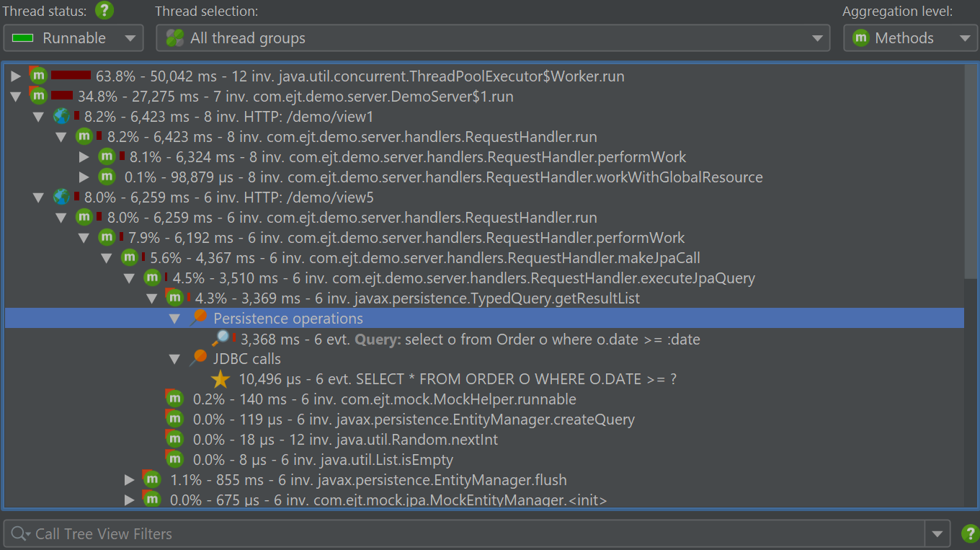Screen dimensions: 980x550
Task: Collapse the executeJpaQuery node
Action: click(x=129, y=278)
